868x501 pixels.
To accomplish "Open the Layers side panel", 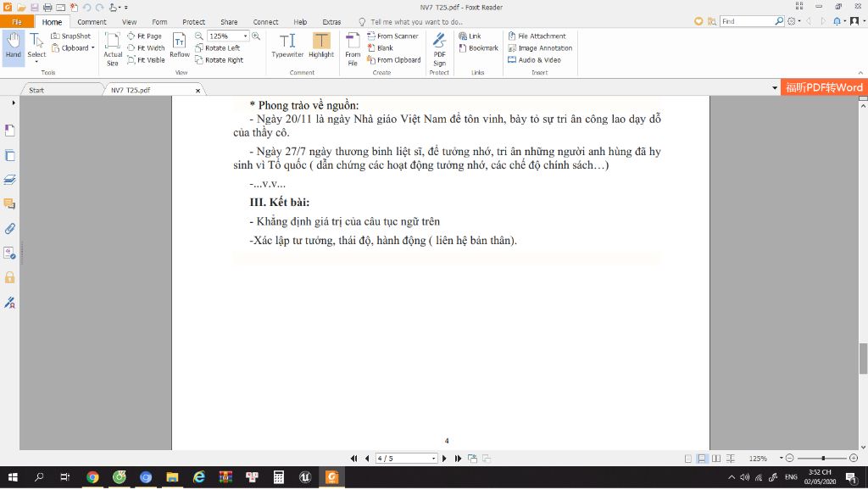I will click(9, 180).
